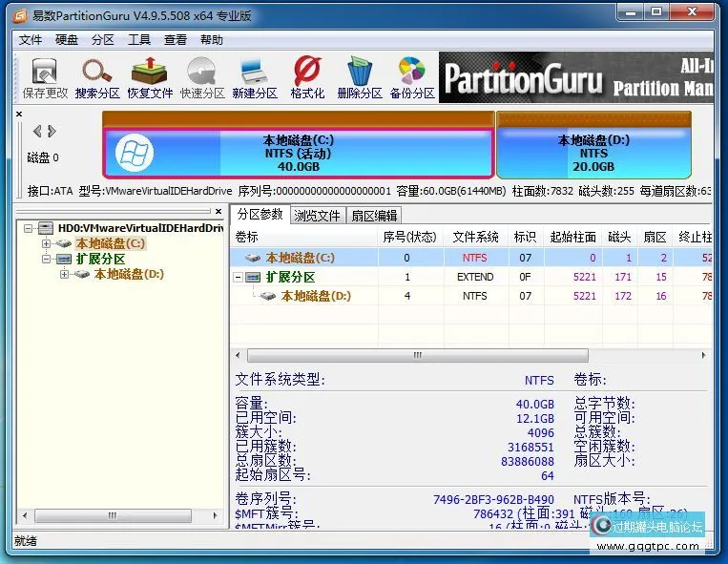Image resolution: width=728 pixels, height=564 pixels.
Task: Open the 硬盘 menu
Action: point(67,40)
